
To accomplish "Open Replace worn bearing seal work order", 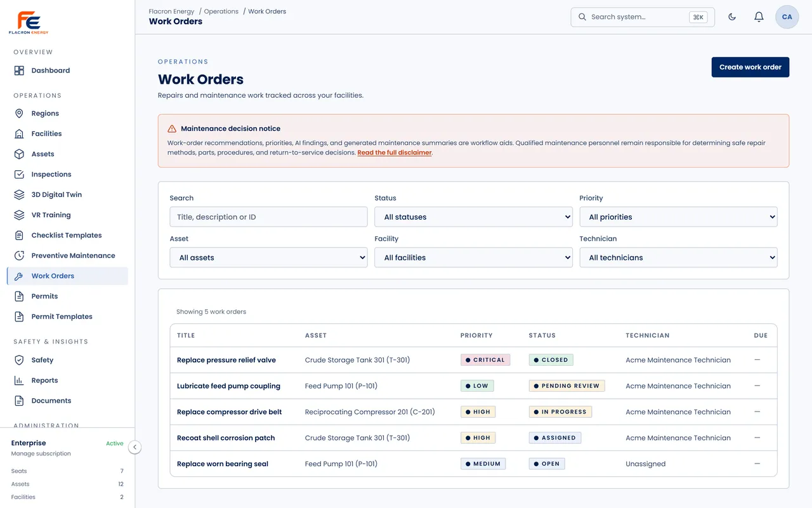I will click(223, 464).
